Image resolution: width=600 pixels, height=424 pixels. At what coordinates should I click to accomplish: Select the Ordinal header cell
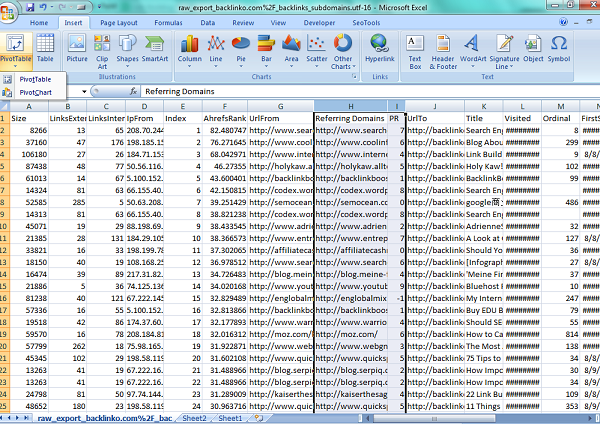pyautogui.click(x=560, y=118)
